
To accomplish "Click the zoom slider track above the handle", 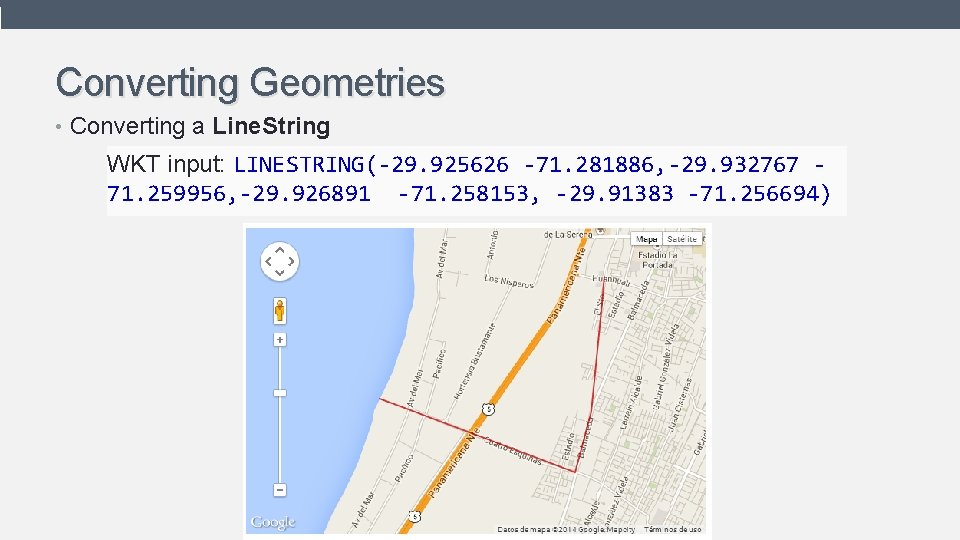I will point(280,367).
